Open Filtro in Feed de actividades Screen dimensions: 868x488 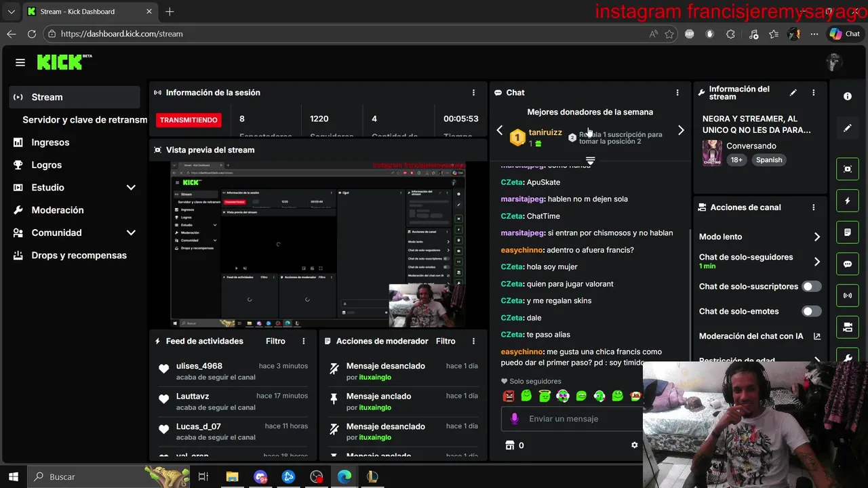click(275, 341)
